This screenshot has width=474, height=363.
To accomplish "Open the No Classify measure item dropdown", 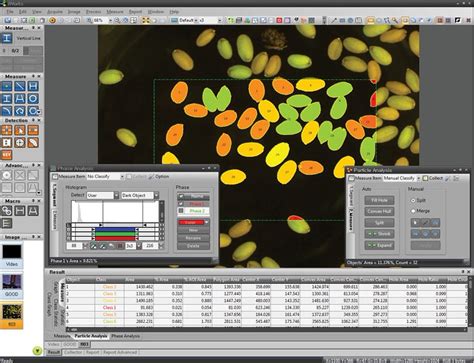I will click(x=122, y=176).
